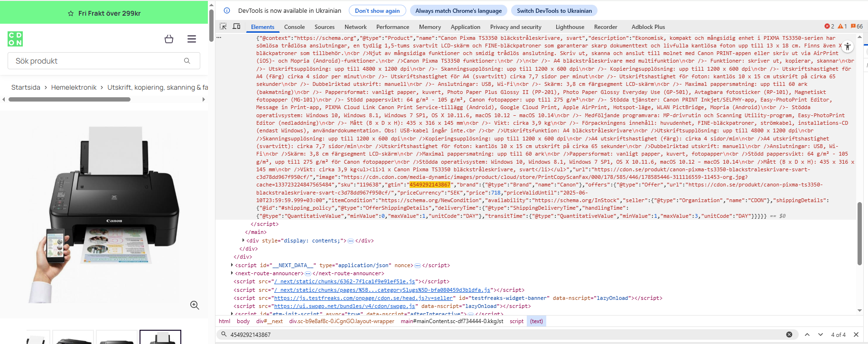Viewport: 868px width, 344px height.
Task: Click the Elements panel vertical scrollbar
Action: (x=859, y=233)
